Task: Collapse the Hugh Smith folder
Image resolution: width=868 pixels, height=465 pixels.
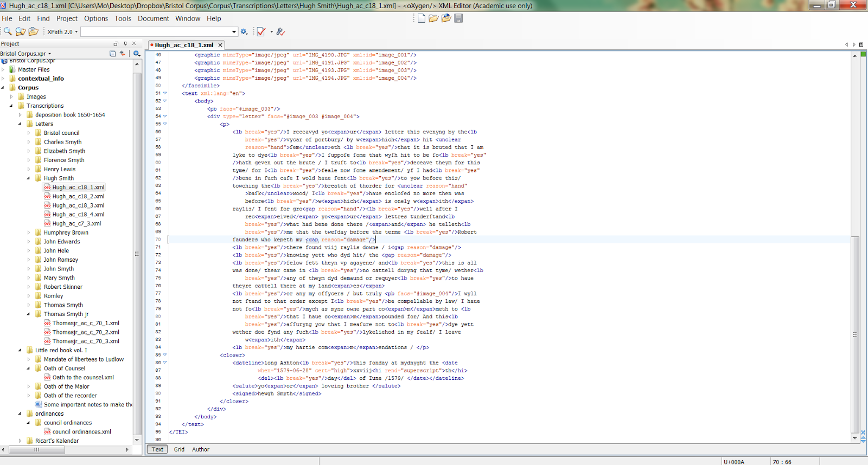Action: 29,178
